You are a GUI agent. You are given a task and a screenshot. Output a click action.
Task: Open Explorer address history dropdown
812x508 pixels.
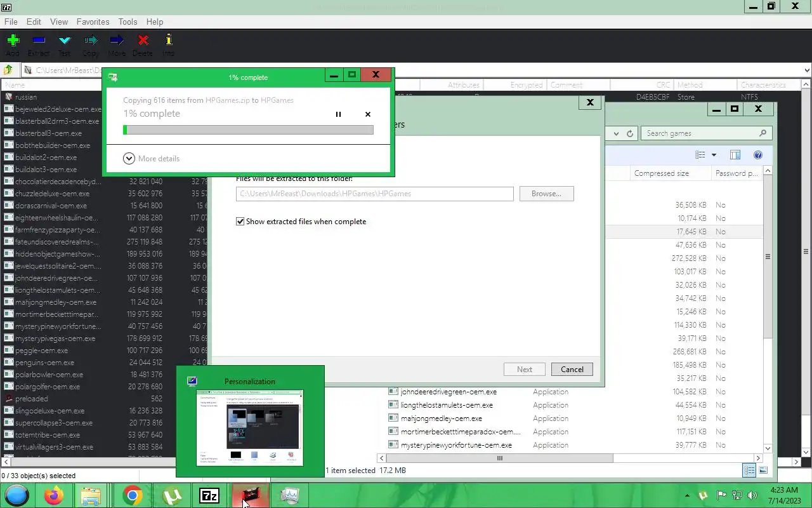pyautogui.click(x=616, y=133)
